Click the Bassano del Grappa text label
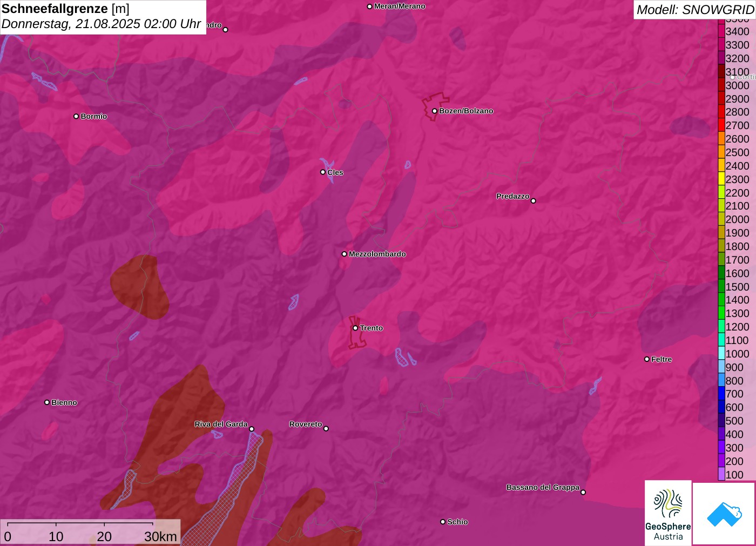756x546 pixels. pyautogui.click(x=543, y=487)
